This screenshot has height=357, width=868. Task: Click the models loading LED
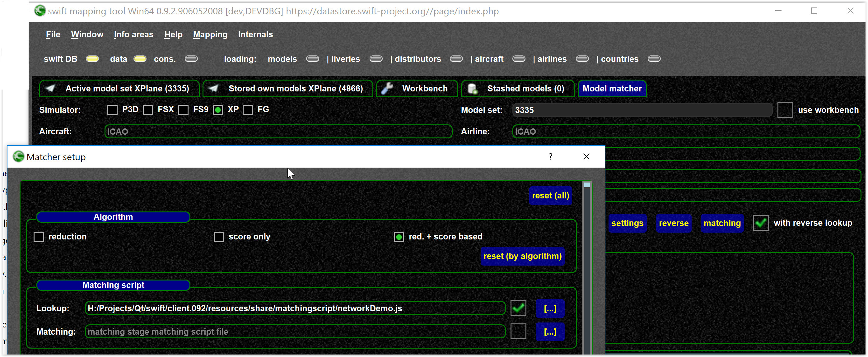coord(312,59)
